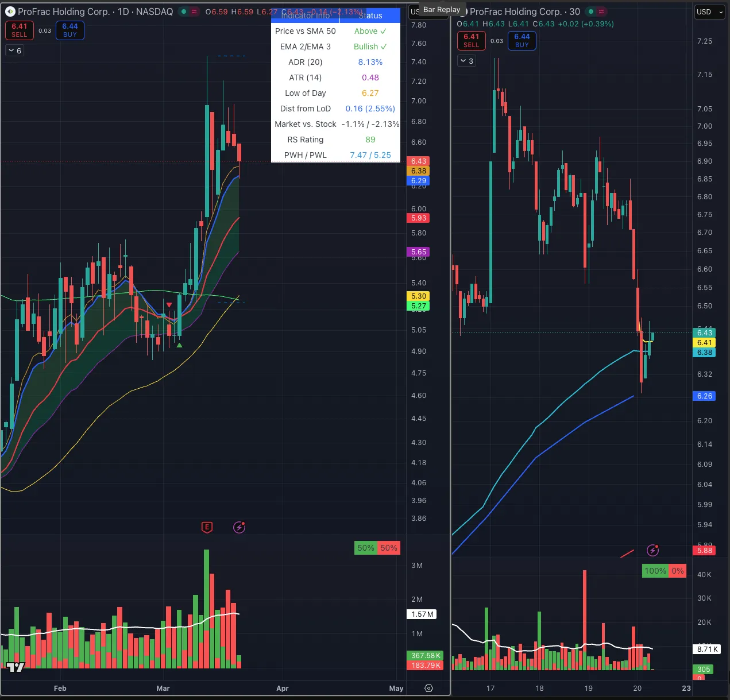Click the TradingView logo in the volume pane

click(x=16, y=667)
